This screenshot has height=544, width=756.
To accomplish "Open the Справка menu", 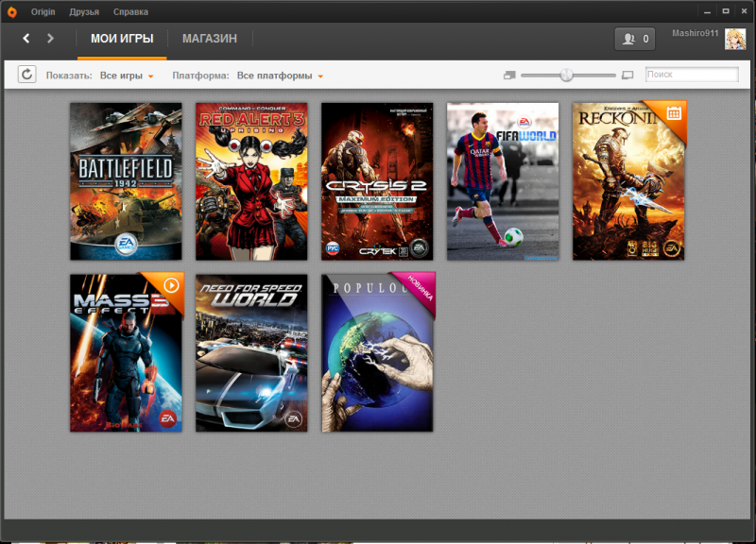I will pyautogui.click(x=130, y=11).
